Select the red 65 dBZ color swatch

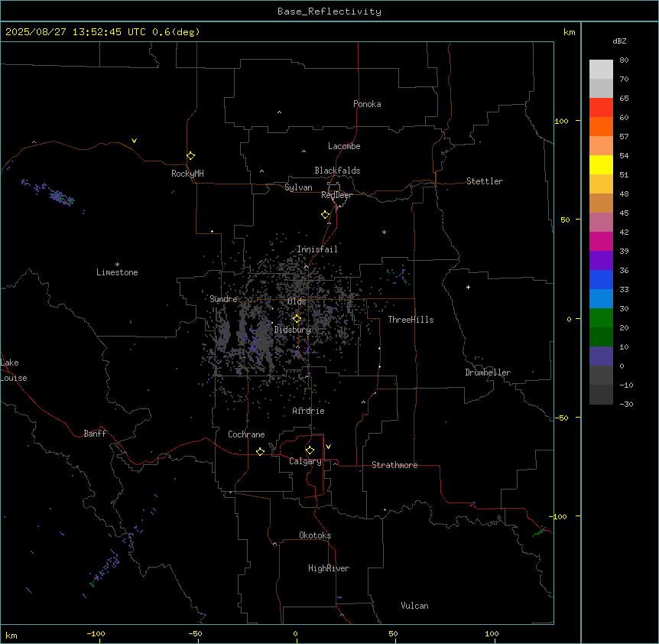click(601, 108)
